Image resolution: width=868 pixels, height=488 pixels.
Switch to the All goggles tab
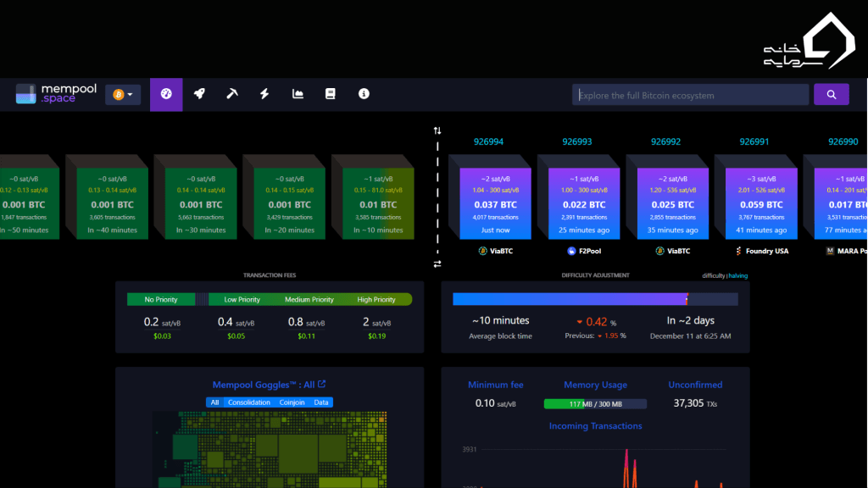tap(215, 402)
